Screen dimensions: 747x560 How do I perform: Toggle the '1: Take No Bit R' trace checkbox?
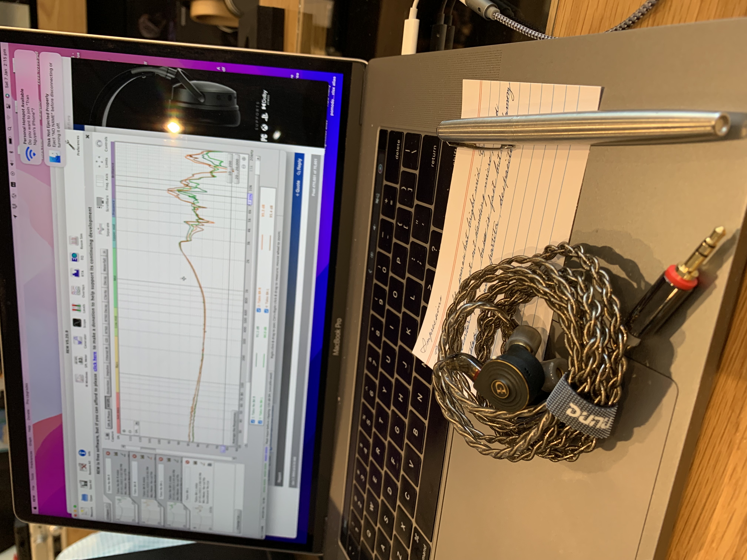253,422
